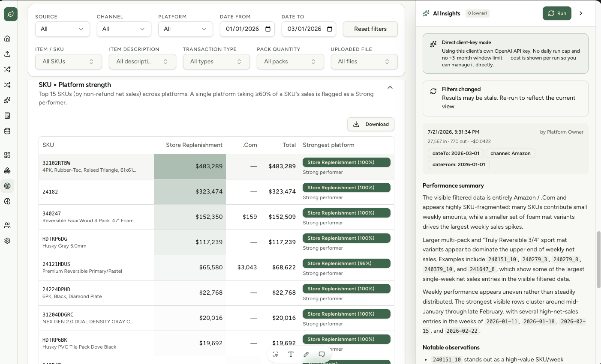Open the calculator icon in sidebar
This screenshot has width=601, height=364.
click(x=7, y=116)
